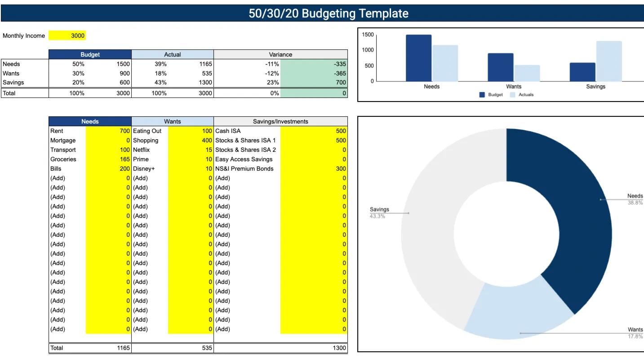Select the Budget column header in summary table

pos(90,54)
